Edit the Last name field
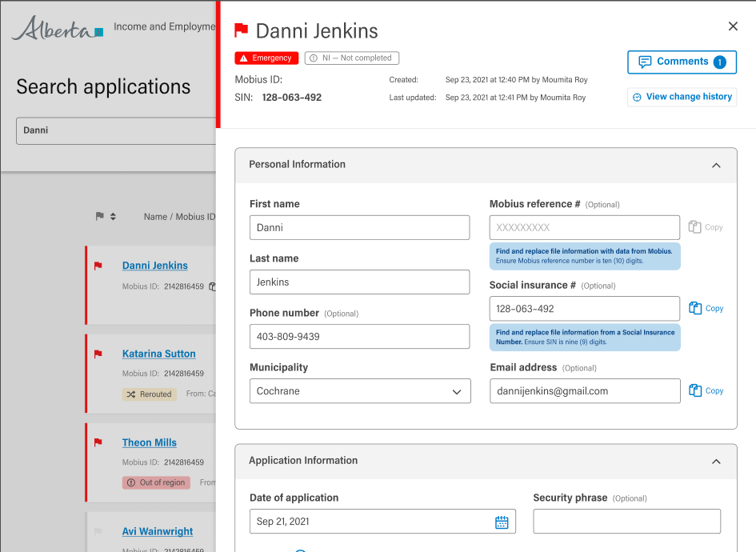This screenshot has height=552, width=756. point(360,282)
